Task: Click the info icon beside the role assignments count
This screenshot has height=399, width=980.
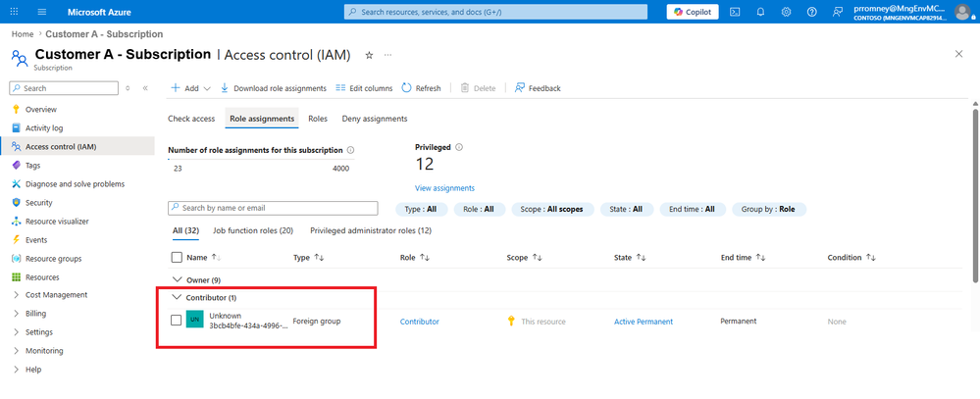Action: 350,150
